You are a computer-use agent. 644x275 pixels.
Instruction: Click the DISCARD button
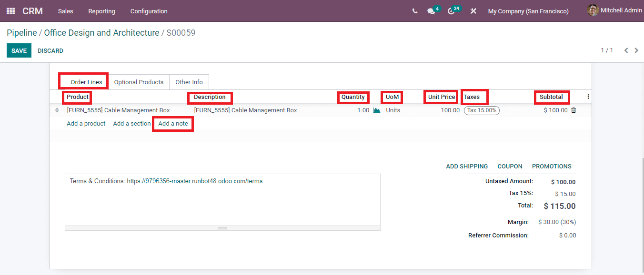[50, 50]
